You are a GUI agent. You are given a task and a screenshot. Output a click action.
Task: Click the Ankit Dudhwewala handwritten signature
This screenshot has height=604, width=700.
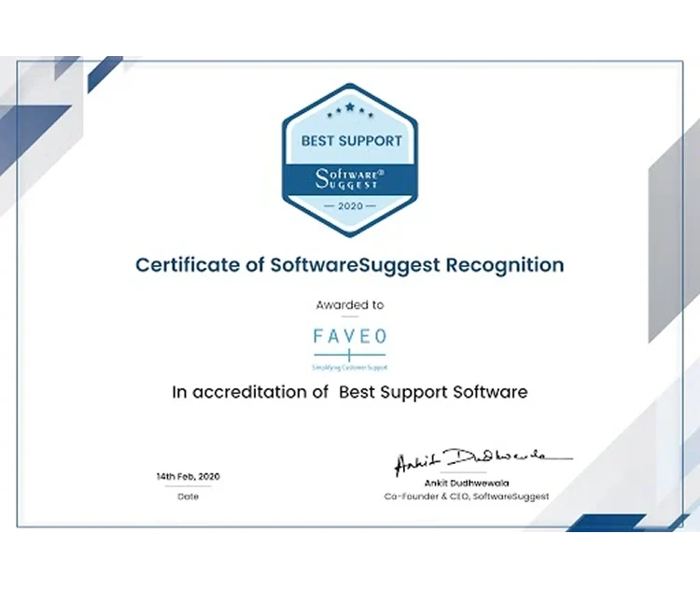(x=483, y=461)
